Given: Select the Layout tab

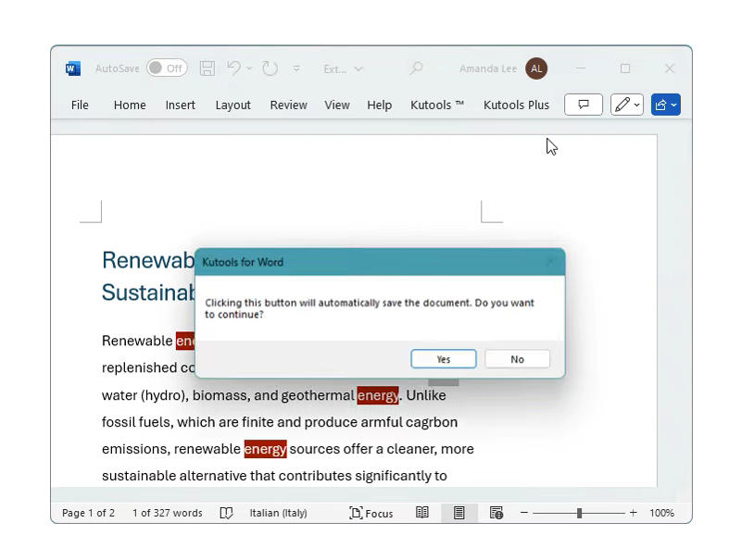Looking at the screenshot, I should [x=233, y=105].
